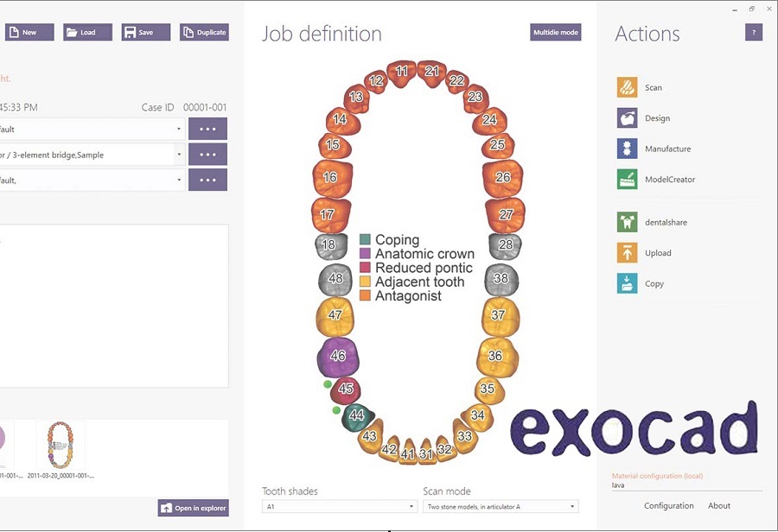
Task: Choose tooth 24 on the upper arch
Action: [489, 121]
